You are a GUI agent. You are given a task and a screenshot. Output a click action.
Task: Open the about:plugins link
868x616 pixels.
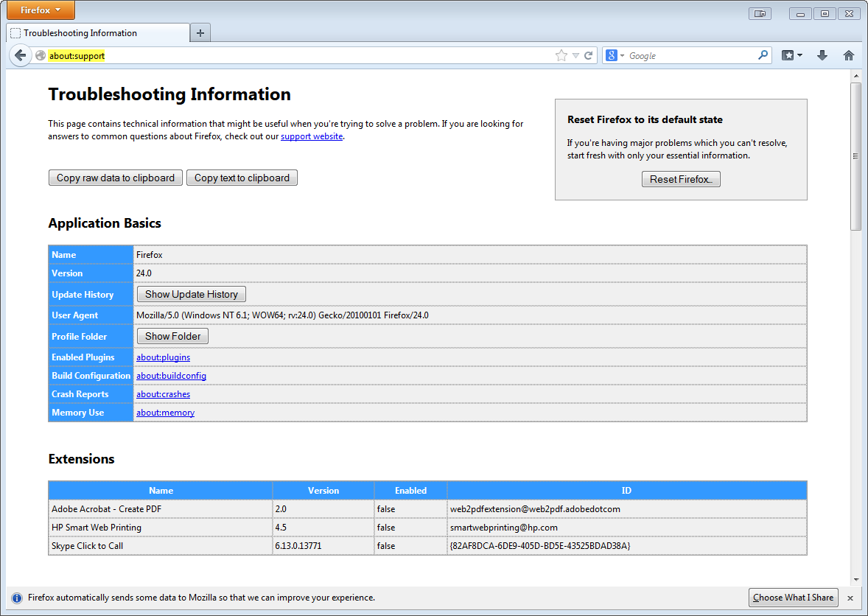pos(164,357)
